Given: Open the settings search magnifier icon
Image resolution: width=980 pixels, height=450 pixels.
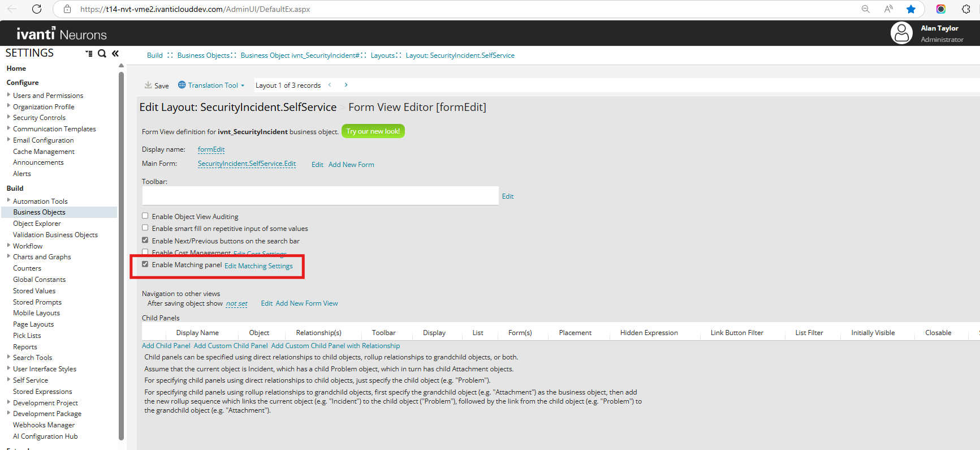Looking at the screenshot, I should (x=102, y=53).
